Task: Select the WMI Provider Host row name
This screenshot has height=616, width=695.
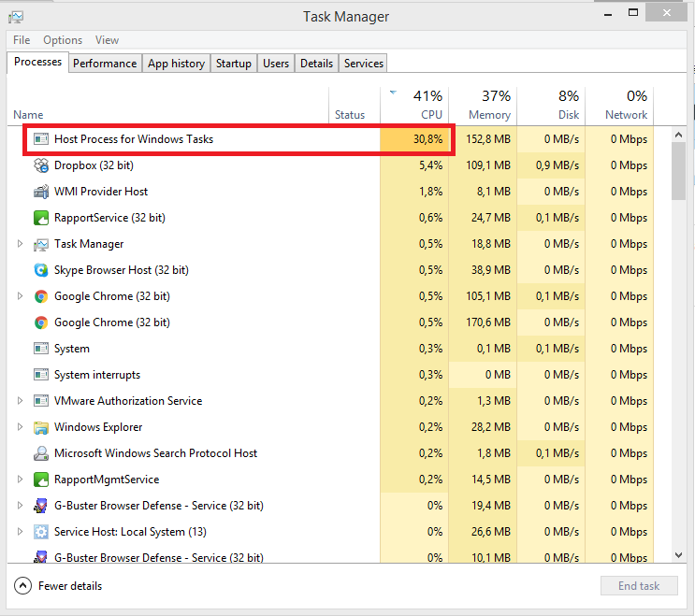Action: pyautogui.click(x=101, y=192)
